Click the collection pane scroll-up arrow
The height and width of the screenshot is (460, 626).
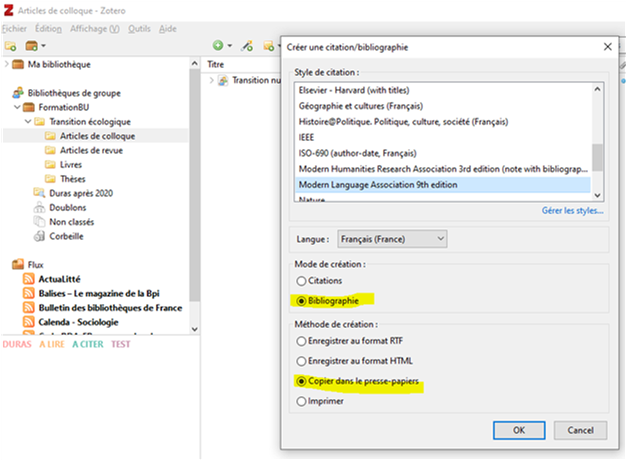pyautogui.click(x=194, y=63)
